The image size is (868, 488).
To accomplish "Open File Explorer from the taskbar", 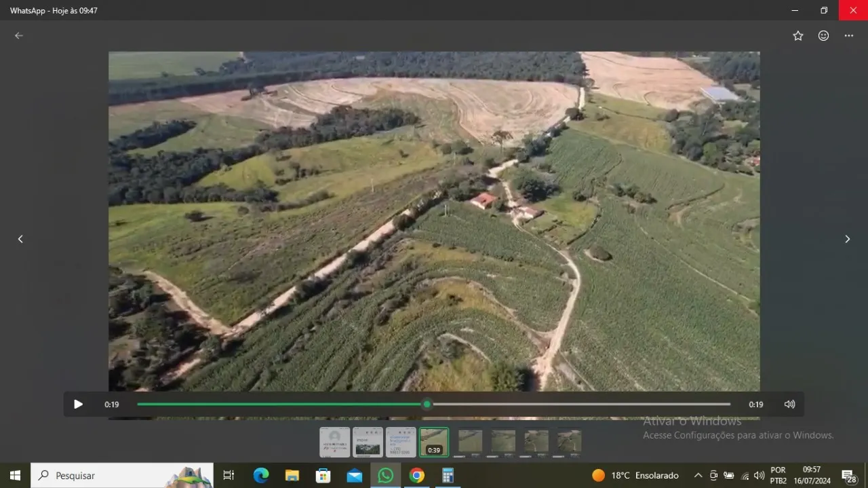I will coord(292,475).
